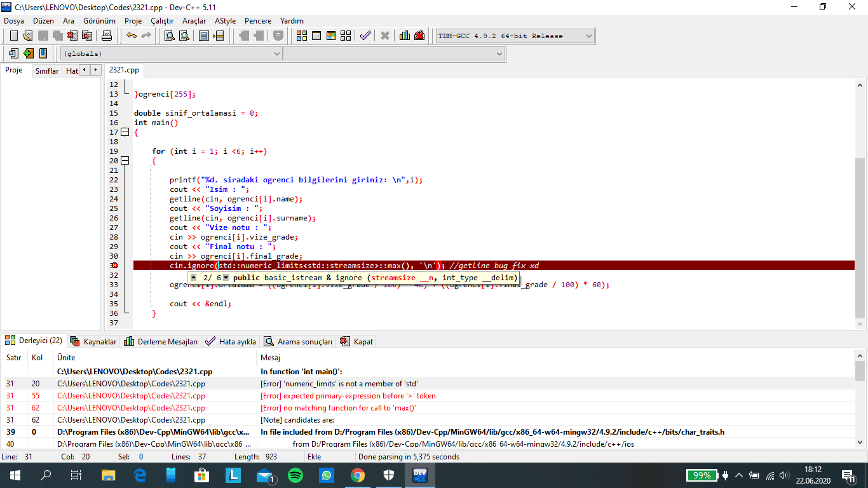Click the breakpoint marker on line 31
Viewport: 868px width, 488px height.
114,266
